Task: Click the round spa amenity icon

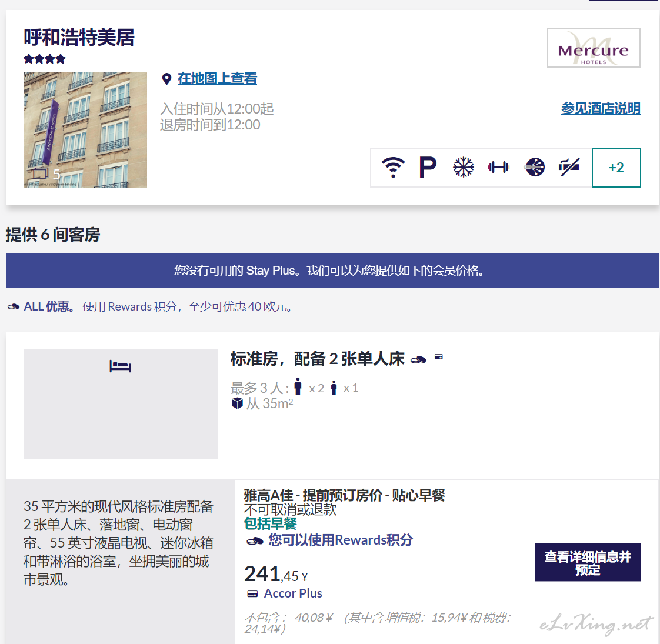Action: coord(535,168)
